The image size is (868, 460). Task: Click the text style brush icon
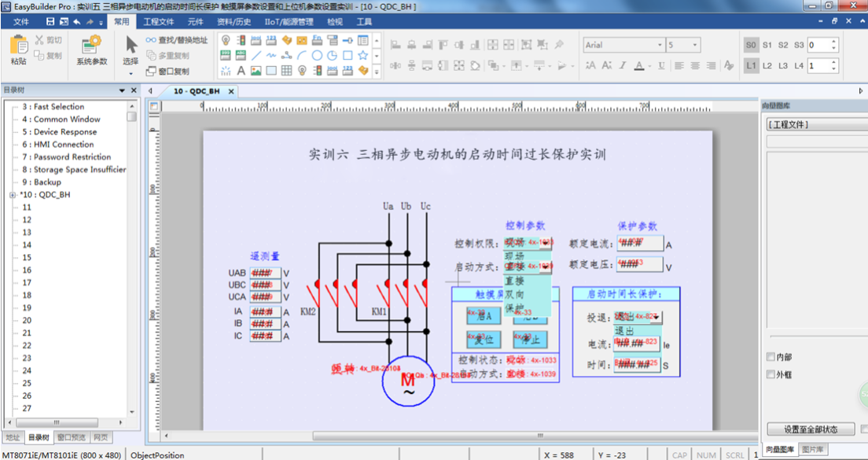[729, 65]
